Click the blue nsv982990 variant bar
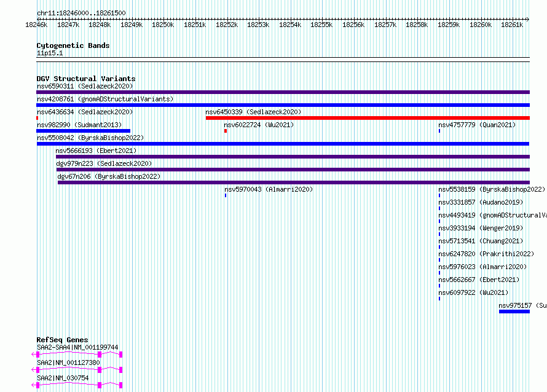The width and height of the screenshot is (547, 392). (x=84, y=131)
